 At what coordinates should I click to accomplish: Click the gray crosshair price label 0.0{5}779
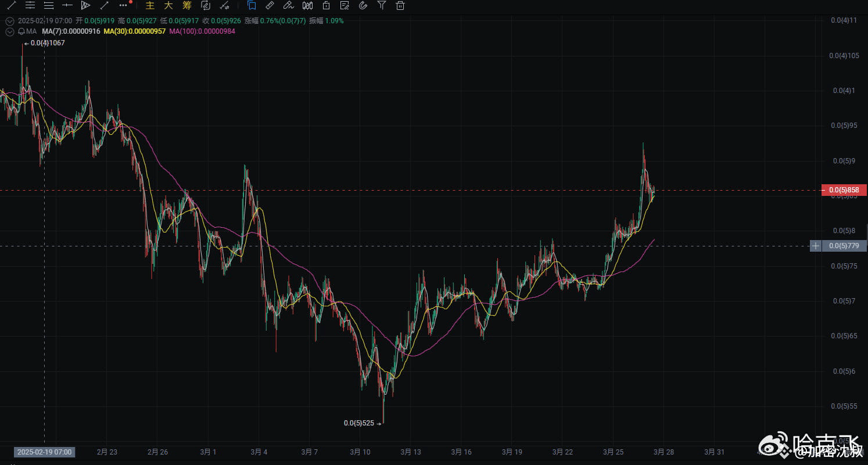pos(844,246)
